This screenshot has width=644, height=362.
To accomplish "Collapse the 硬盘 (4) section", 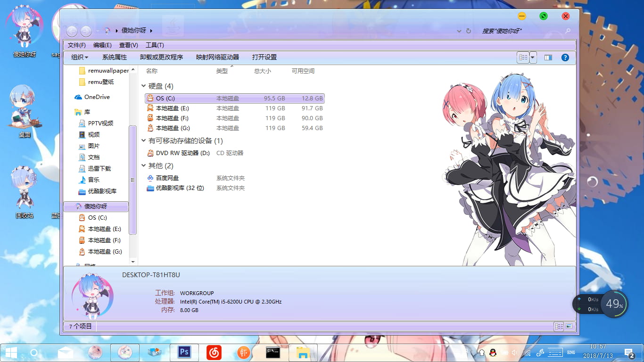I will pyautogui.click(x=144, y=86).
